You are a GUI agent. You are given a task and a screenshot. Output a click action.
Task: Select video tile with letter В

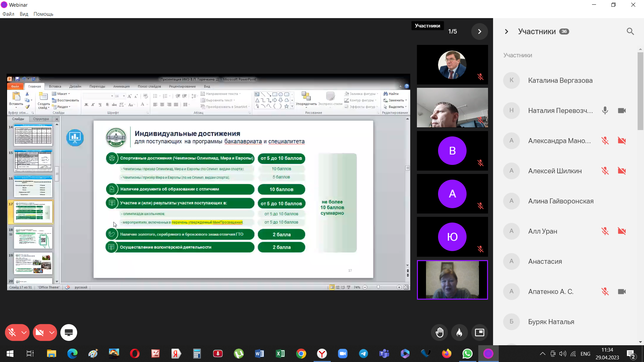(x=452, y=151)
